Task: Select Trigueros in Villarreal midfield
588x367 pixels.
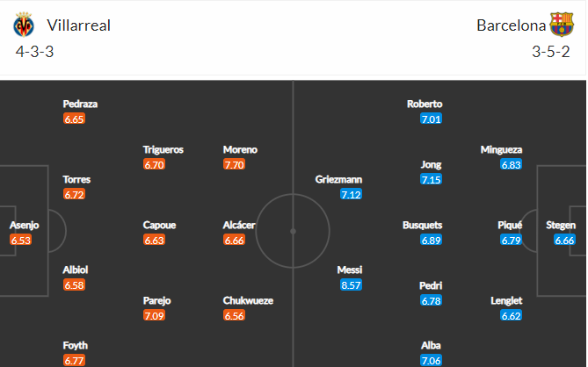Action: click(163, 149)
